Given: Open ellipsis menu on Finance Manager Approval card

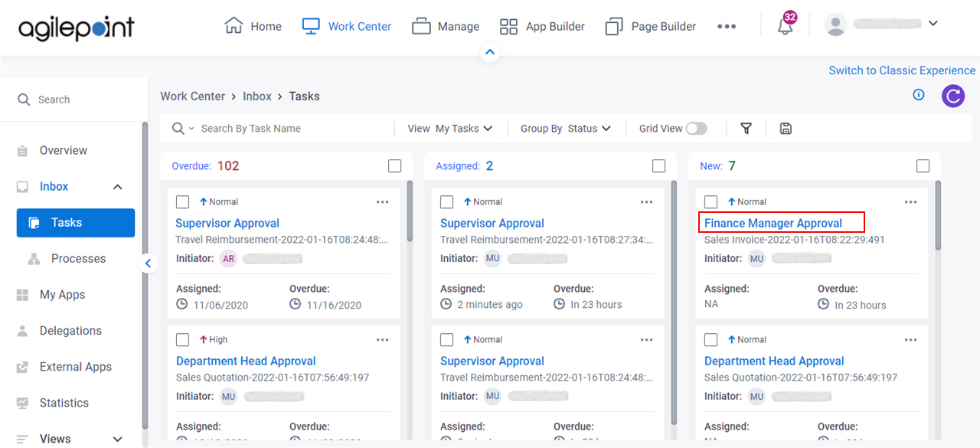Looking at the screenshot, I should [910, 202].
